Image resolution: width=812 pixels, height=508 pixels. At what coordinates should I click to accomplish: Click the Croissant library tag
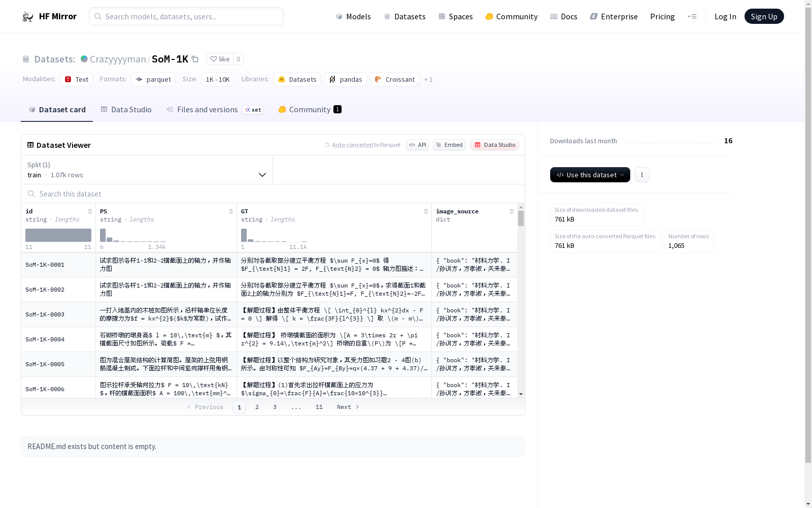click(395, 79)
